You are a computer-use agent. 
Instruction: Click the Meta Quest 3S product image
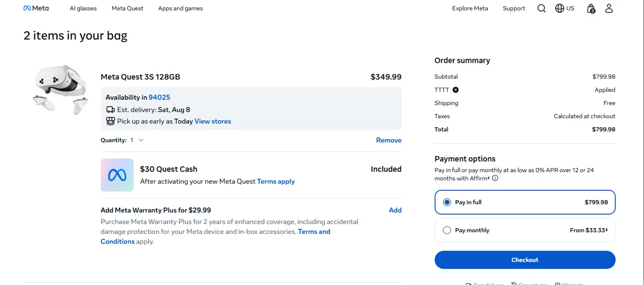coord(61,89)
